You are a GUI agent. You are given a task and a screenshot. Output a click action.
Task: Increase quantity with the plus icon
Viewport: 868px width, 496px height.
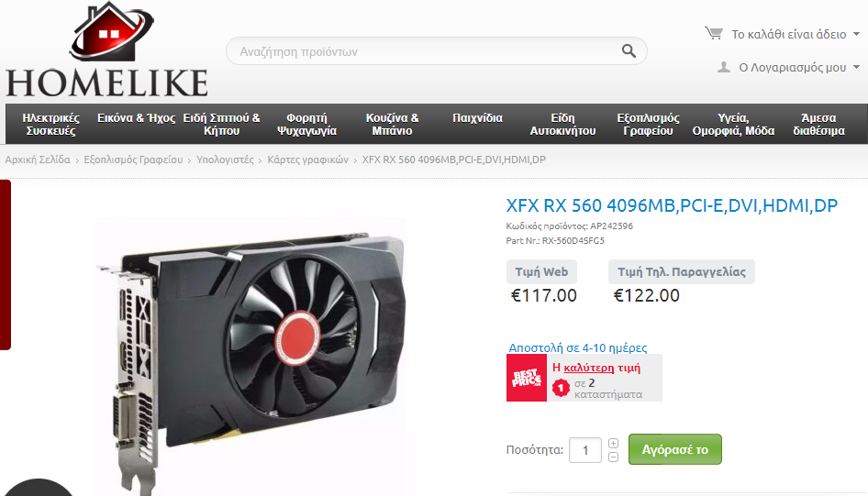[613, 443]
